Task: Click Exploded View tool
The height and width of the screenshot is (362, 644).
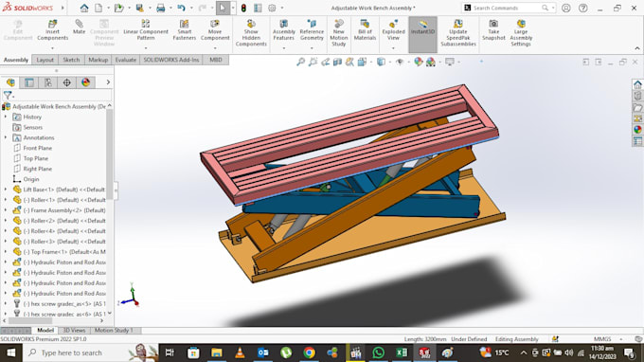Action: (x=393, y=30)
